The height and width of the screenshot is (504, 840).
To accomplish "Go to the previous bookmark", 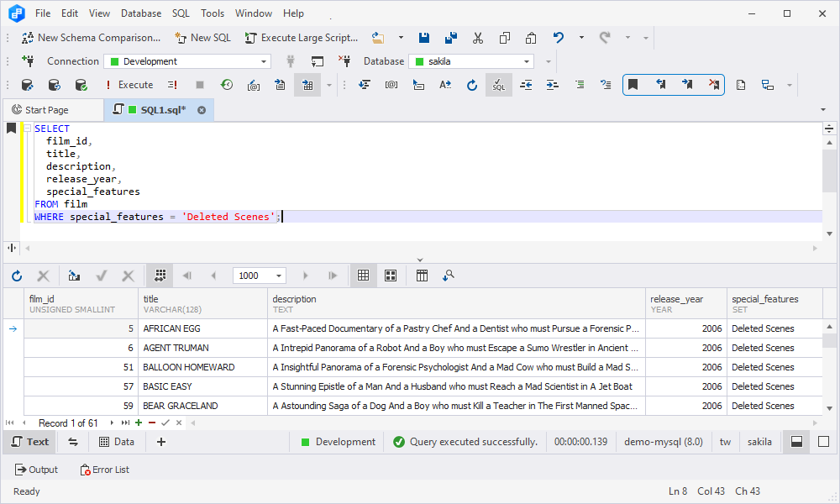I will pos(660,85).
